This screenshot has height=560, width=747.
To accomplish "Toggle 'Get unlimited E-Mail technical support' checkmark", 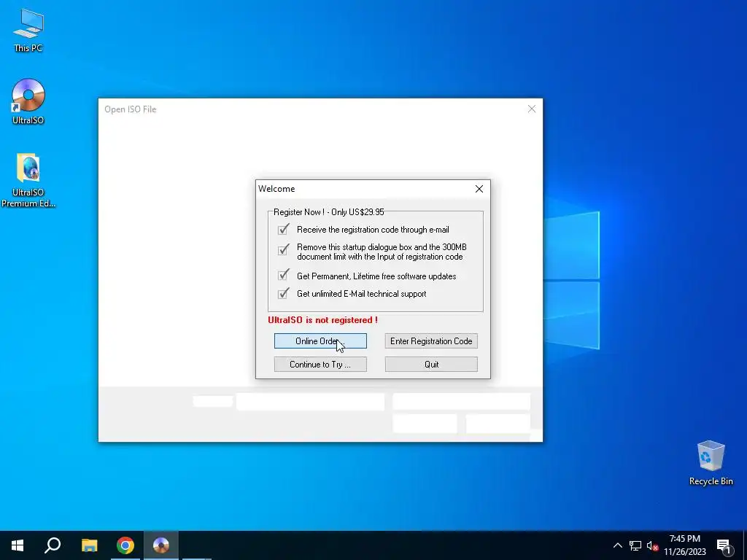I will tap(284, 293).
